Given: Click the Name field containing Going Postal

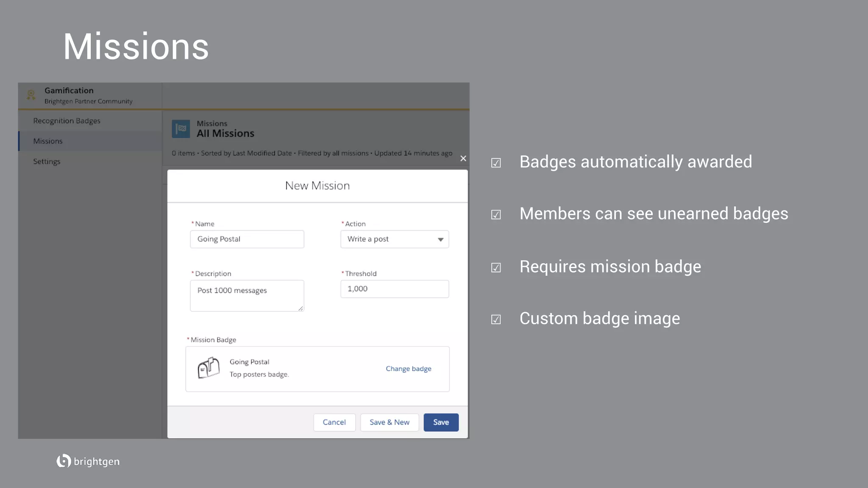Looking at the screenshot, I should pos(247,239).
